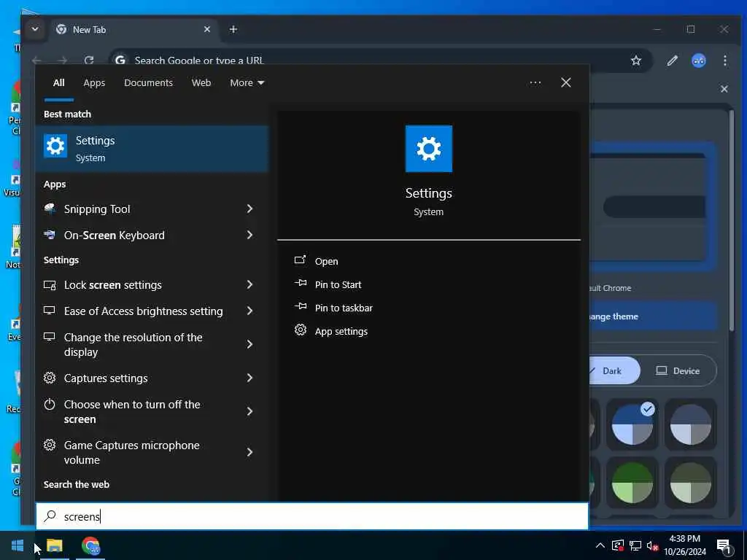Image resolution: width=747 pixels, height=560 pixels.
Task: Reload the page in Chrome
Action: (88, 61)
